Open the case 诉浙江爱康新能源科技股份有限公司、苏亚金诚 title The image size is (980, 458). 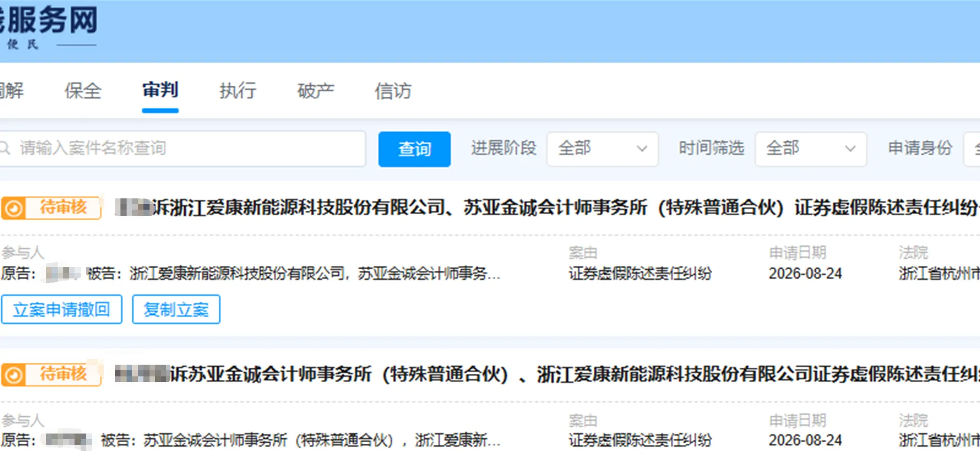point(546,208)
